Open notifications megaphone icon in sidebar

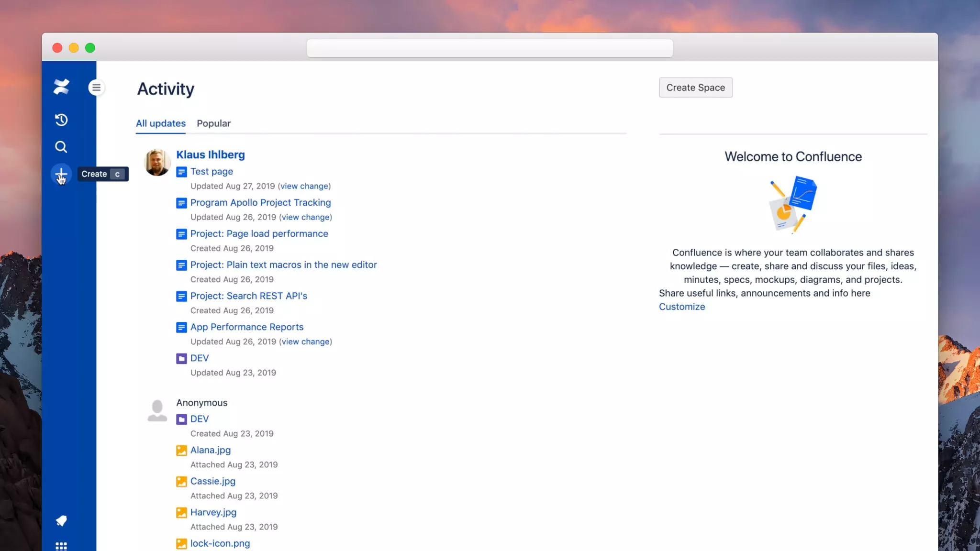click(61, 520)
